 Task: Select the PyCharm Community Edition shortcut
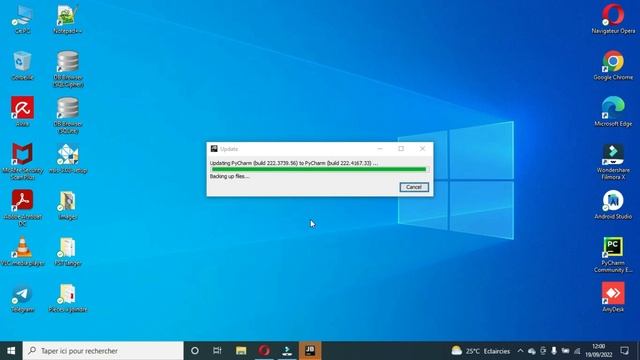point(613,255)
